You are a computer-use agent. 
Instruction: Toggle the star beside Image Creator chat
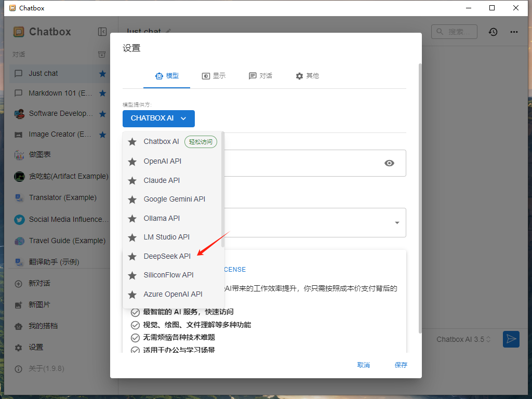102,135
